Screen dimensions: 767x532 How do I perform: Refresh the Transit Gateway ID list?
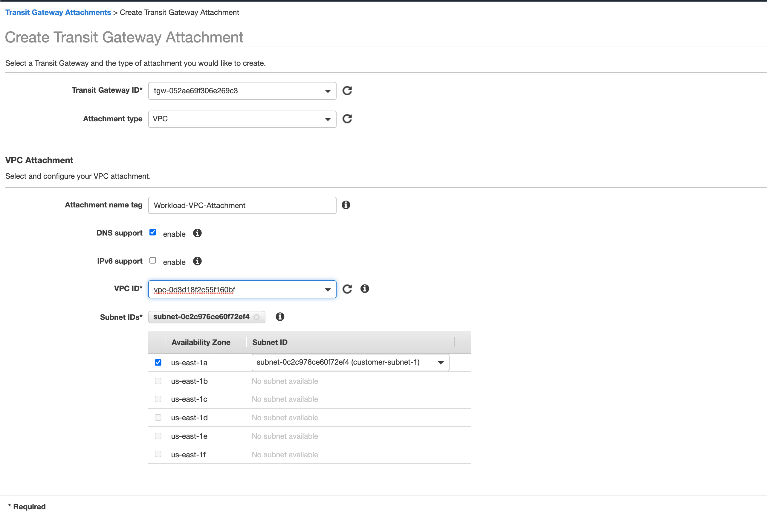click(x=347, y=91)
